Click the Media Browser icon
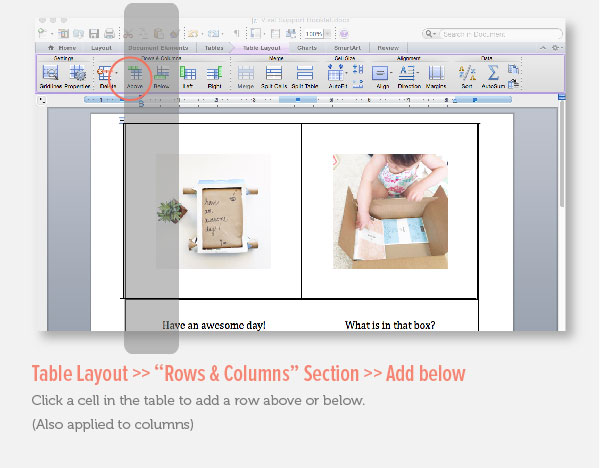 point(291,34)
